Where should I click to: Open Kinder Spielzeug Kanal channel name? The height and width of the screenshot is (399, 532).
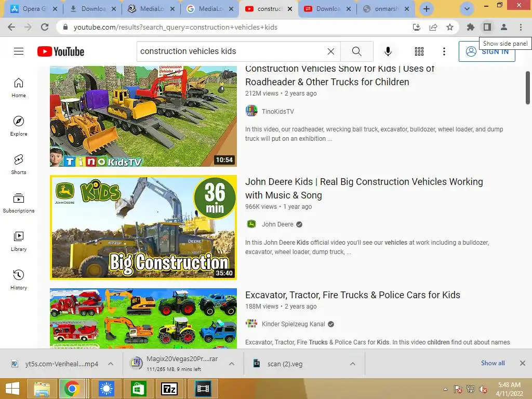coord(293,324)
